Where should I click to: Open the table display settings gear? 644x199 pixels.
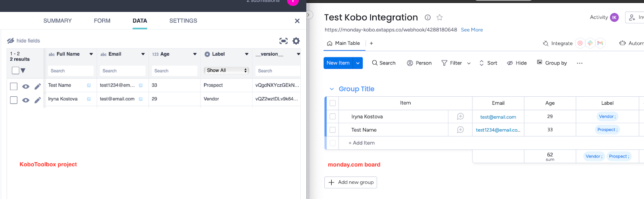[296, 41]
